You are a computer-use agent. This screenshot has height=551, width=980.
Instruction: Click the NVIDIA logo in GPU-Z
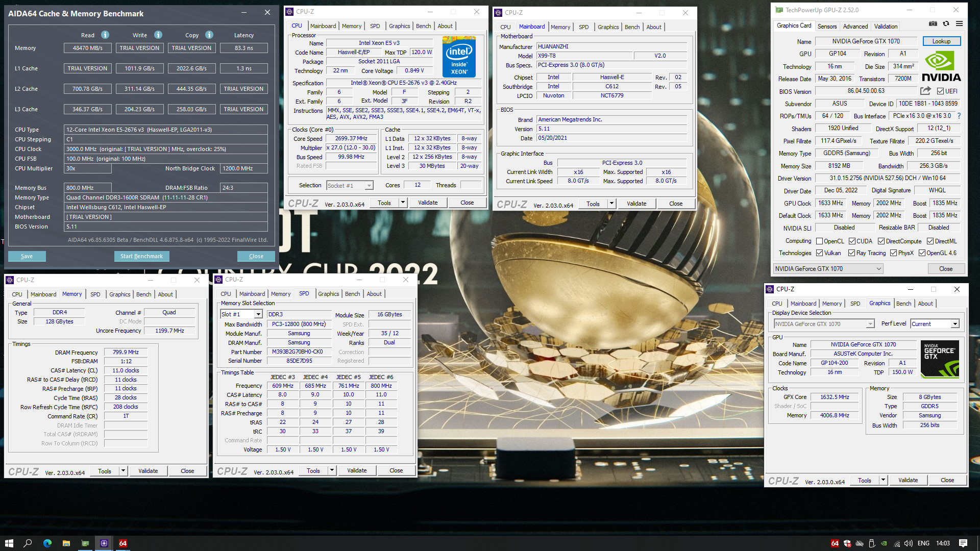pyautogui.click(x=941, y=66)
